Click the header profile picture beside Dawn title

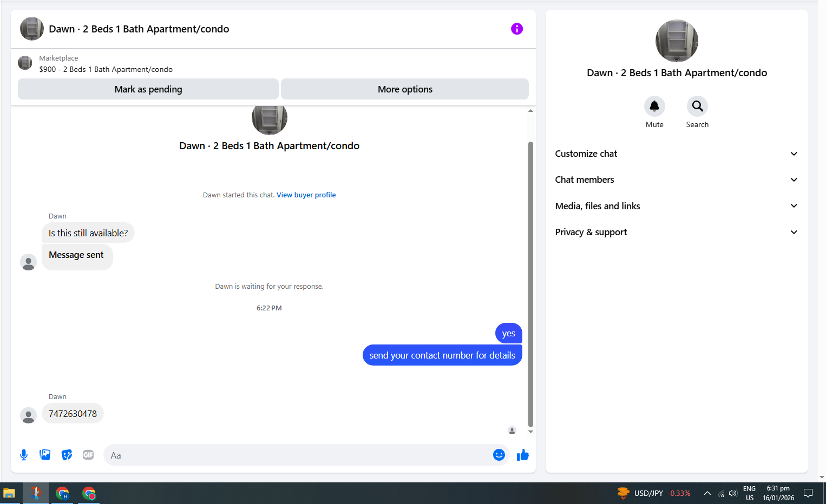pos(32,29)
